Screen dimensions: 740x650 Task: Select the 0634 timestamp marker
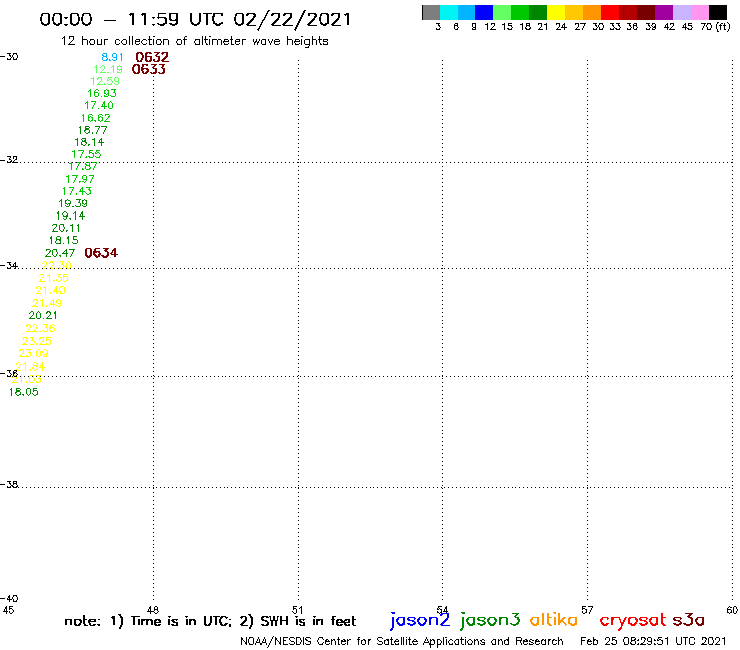pyautogui.click(x=101, y=253)
